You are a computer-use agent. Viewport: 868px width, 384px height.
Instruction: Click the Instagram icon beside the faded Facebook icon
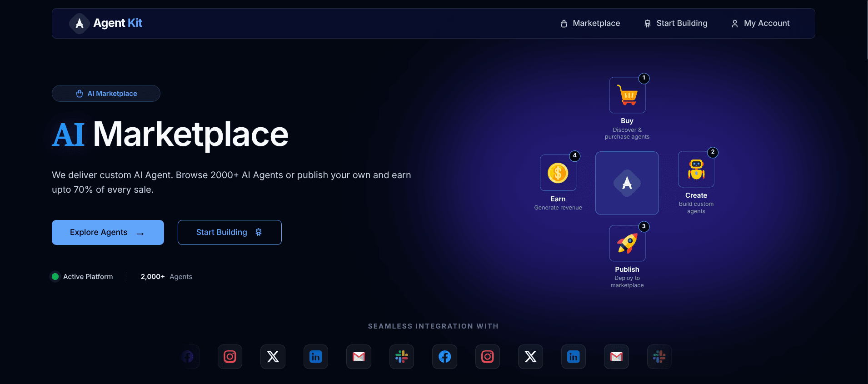point(230,357)
